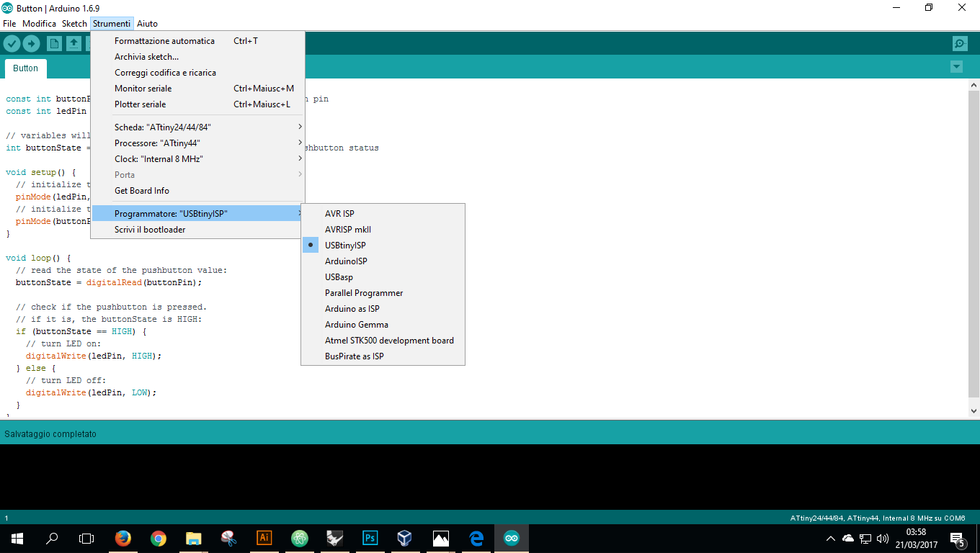
Task: Click 'Salvataggio completato' status message
Action: click(x=50, y=434)
